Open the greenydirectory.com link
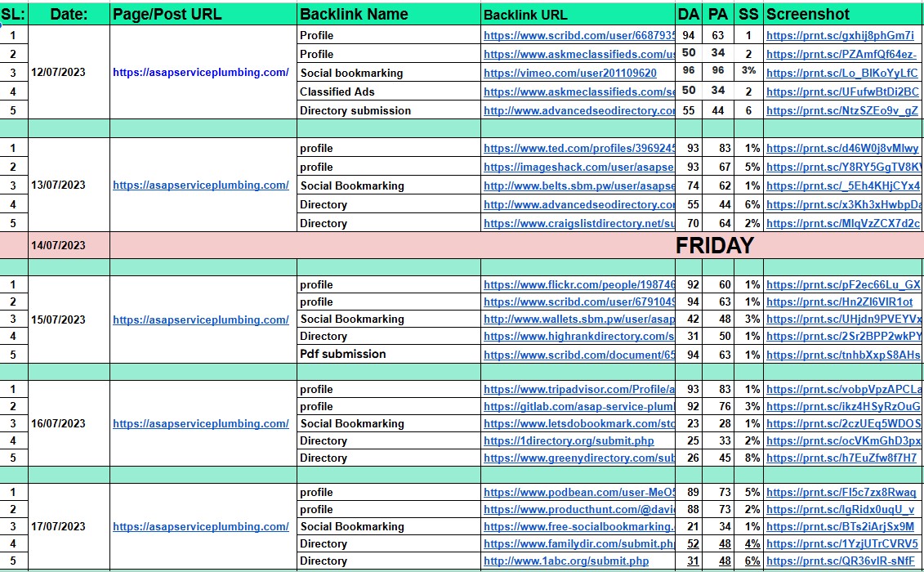The width and height of the screenshot is (924, 572). pos(578,458)
